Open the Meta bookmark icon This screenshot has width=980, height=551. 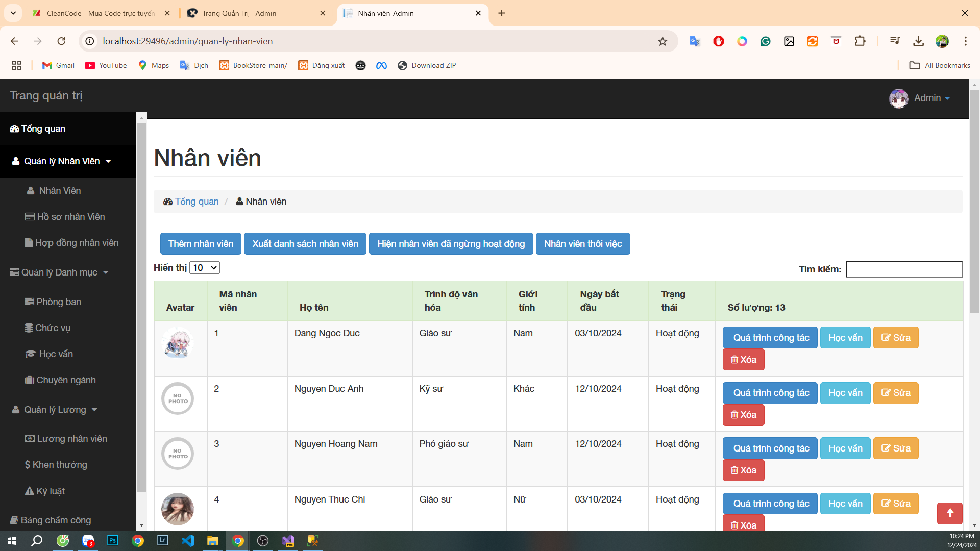click(x=381, y=65)
